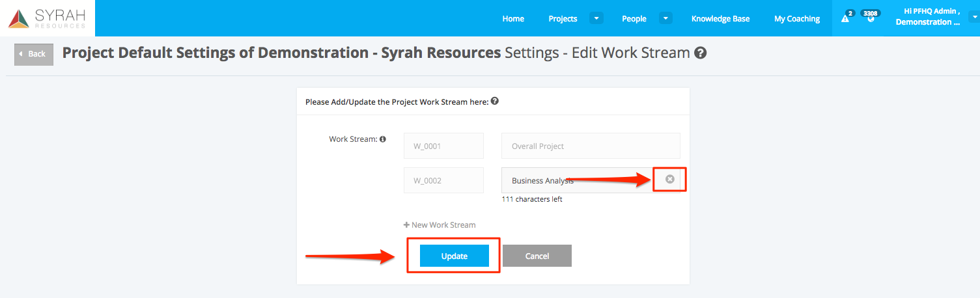Click the Update button
This screenshot has width=980, height=298.
coord(455,256)
